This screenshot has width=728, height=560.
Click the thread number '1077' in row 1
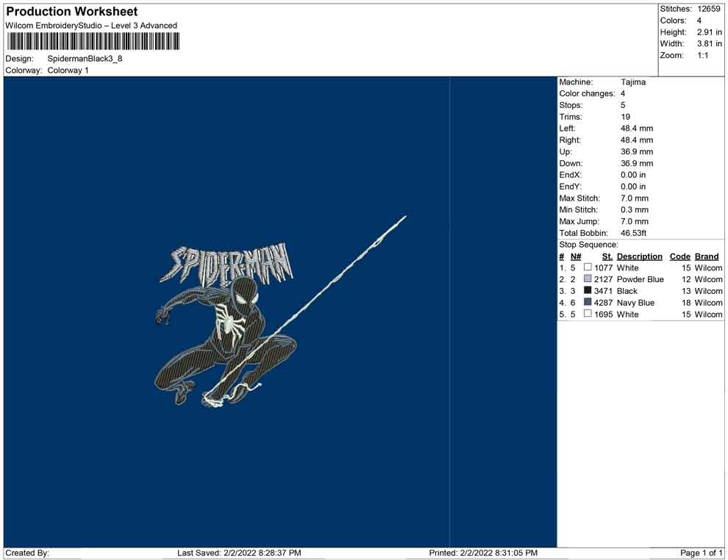603,268
